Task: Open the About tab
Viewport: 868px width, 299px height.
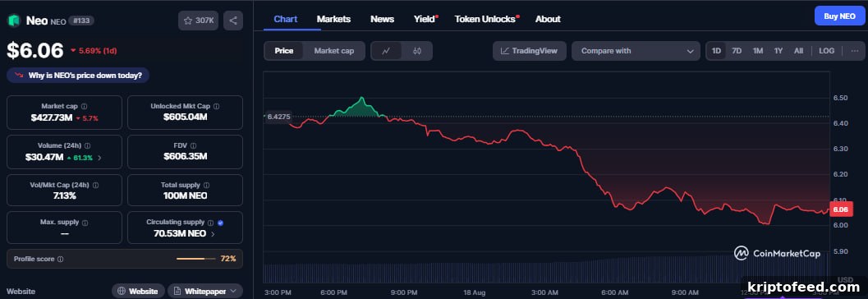Action: (548, 19)
